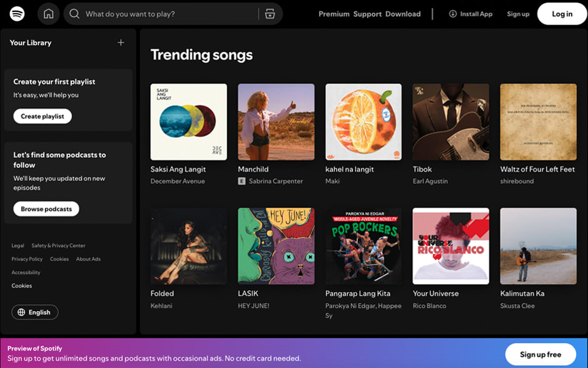Image resolution: width=588 pixels, height=368 pixels.
Task: Click the Install App download icon
Action: click(x=453, y=14)
